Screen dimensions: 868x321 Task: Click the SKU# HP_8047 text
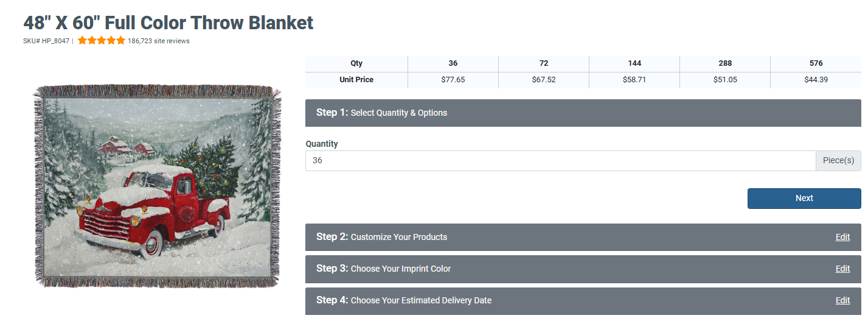[x=46, y=41]
